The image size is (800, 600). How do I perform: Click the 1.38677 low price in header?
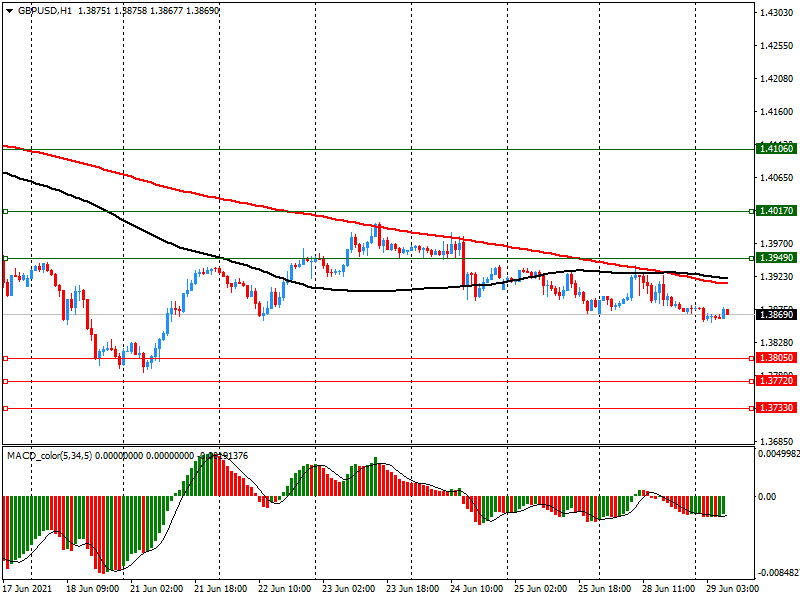[x=166, y=11]
